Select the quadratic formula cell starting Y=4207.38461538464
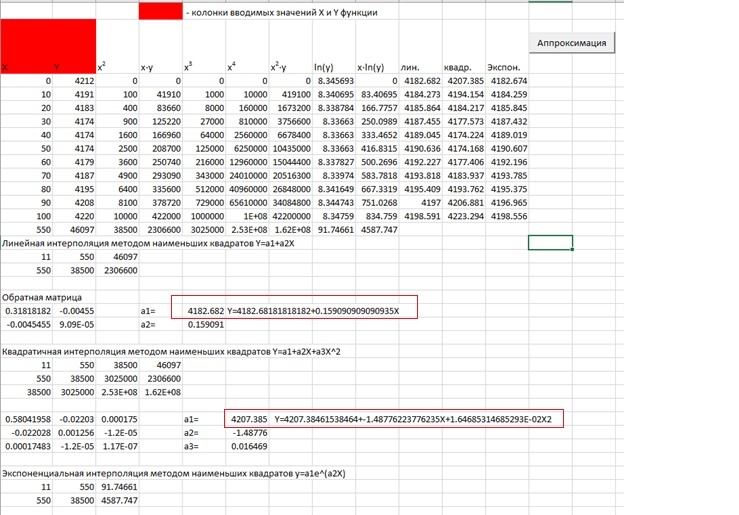Viewport: 739px width, 515px height. pos(413,419)
